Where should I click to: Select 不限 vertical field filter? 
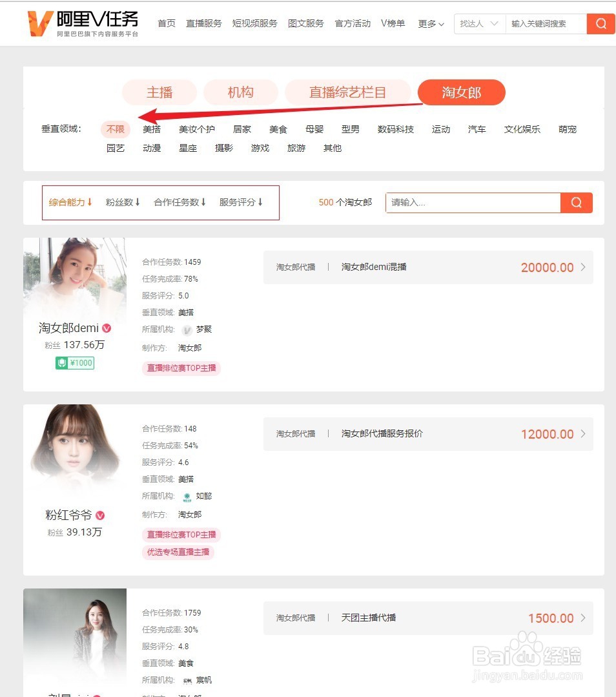[x=116, y=129]
